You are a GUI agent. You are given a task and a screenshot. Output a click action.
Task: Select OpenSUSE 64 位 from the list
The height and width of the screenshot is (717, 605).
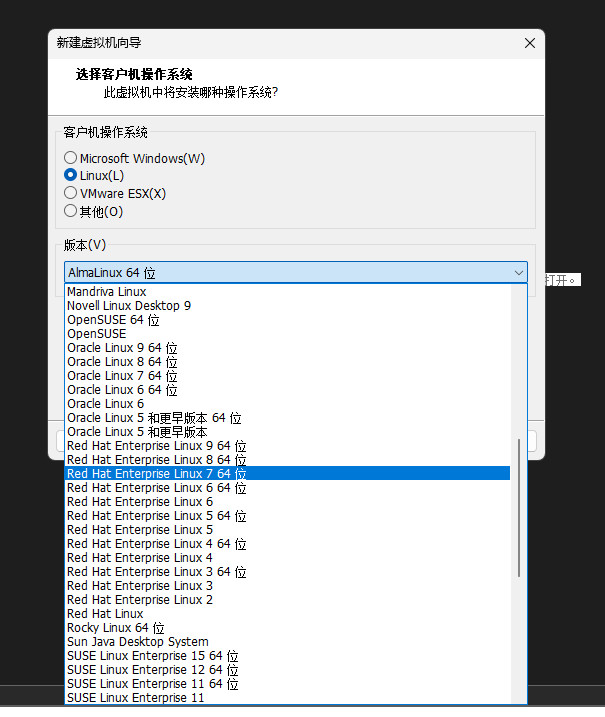click(x=113, y=320)
